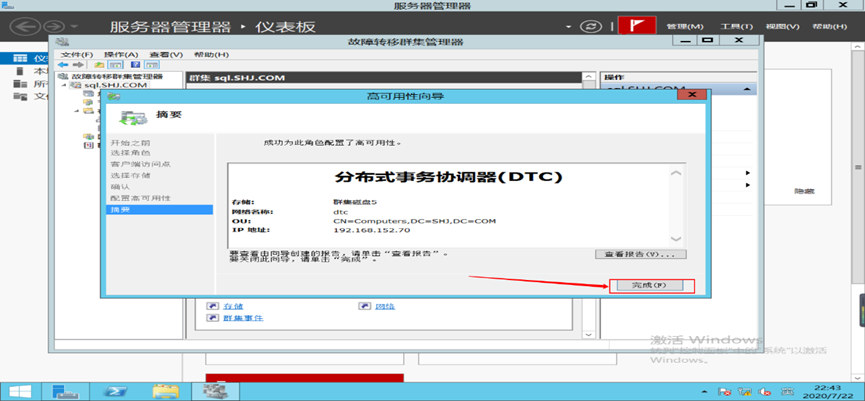865x401 pixels.
Task: Click 配置高可用性 step in wizard sidebar
Action: (x=140, y=197)
